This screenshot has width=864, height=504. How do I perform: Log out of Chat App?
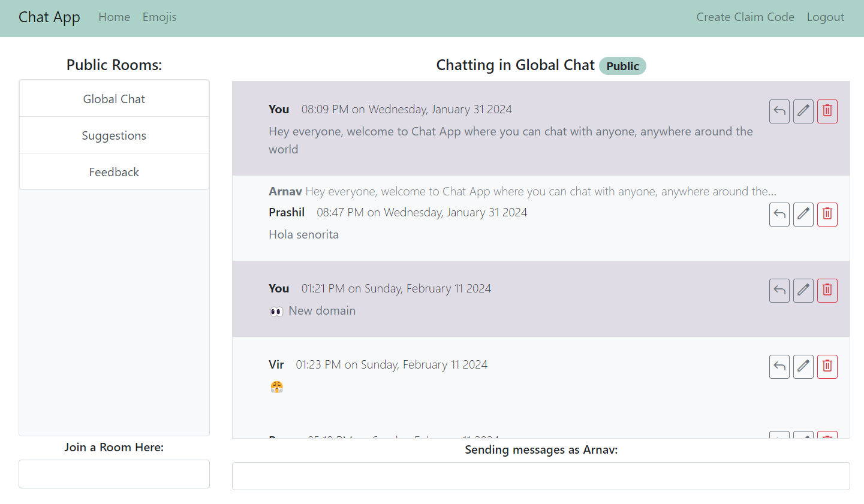[x=826, y=17]
